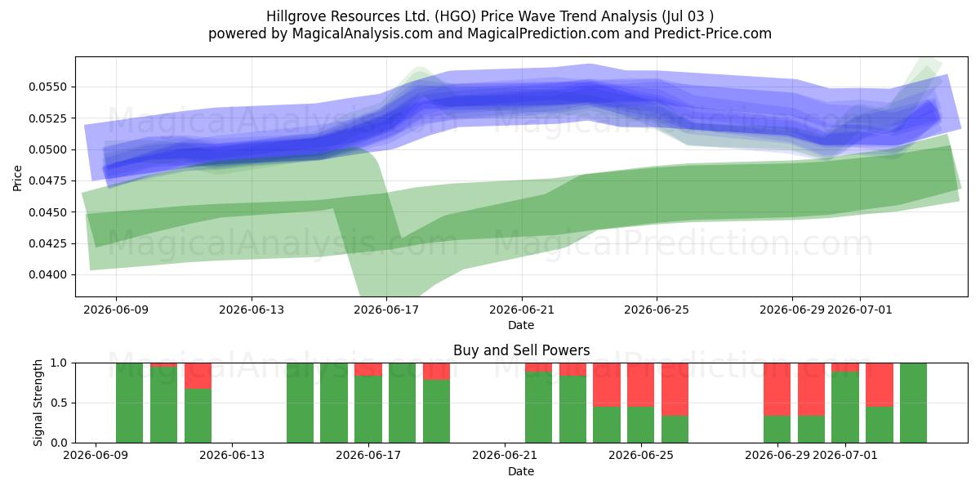Click 2026-06-09 date tick under price chart
Screen dimensions: 980x490
coord(116,310)
